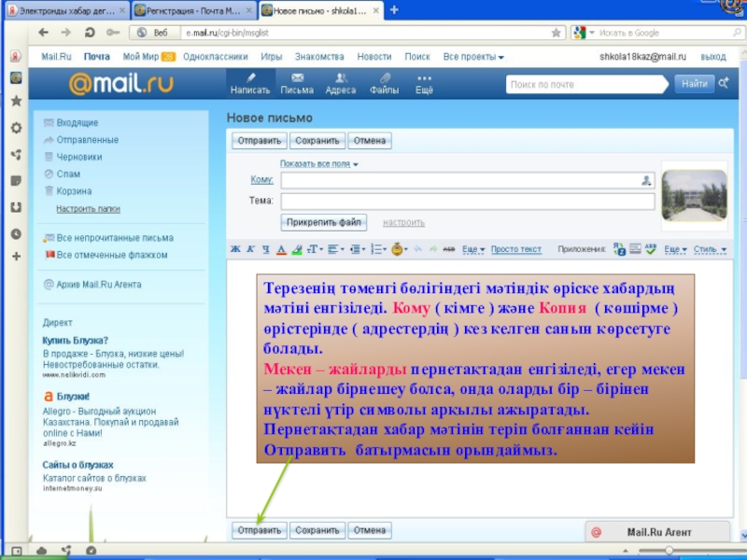Toggle bold (Ж) text formatting
Viewport: 747px width, 560px height.
coord(236,249)
